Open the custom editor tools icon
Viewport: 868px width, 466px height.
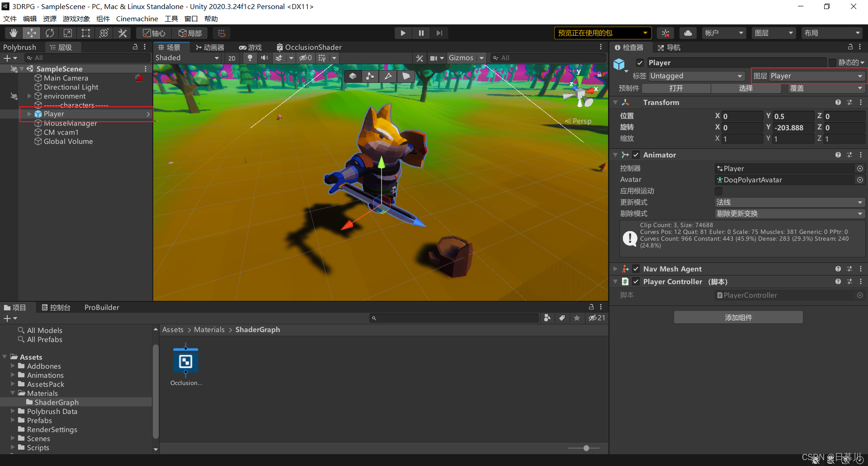coord(123,33)
